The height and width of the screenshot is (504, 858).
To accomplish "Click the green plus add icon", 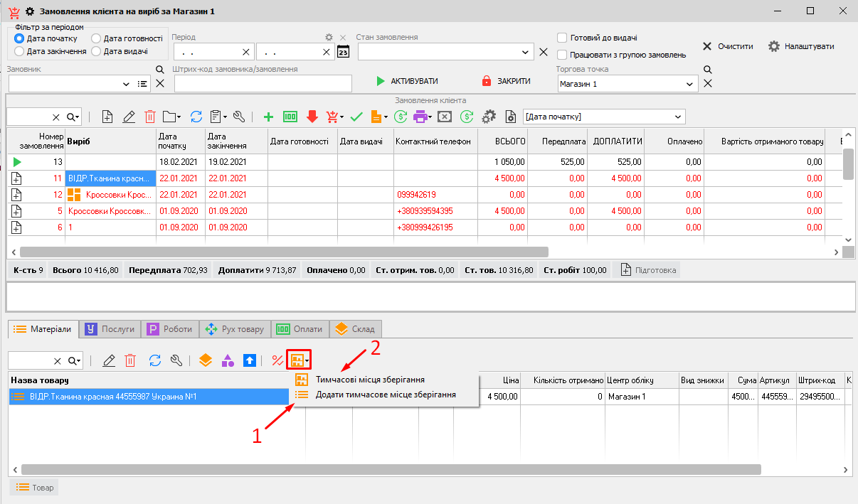I will 268,117.
